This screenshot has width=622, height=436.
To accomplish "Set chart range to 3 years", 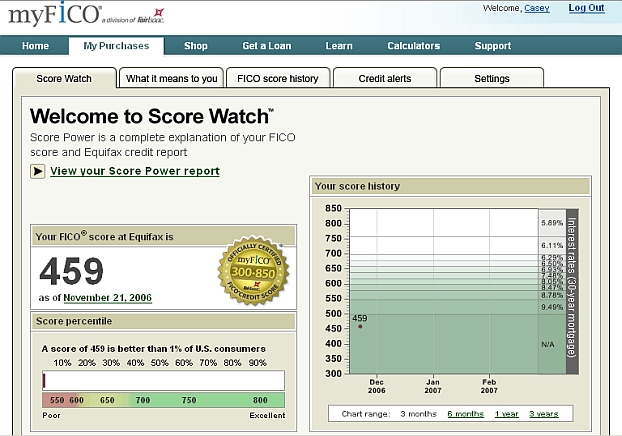I will point(543,414).
